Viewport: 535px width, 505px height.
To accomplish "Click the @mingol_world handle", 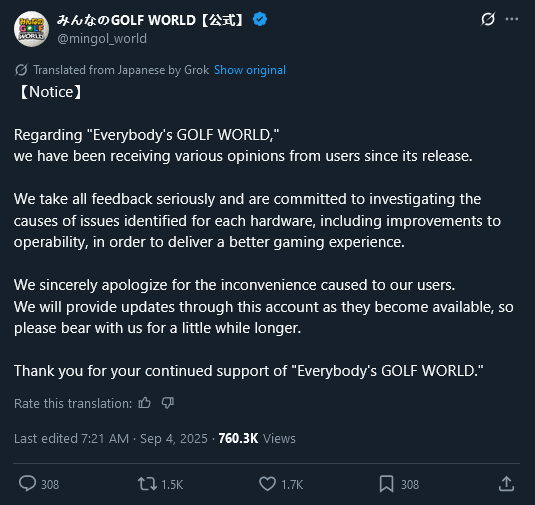I will pos(102,39).
